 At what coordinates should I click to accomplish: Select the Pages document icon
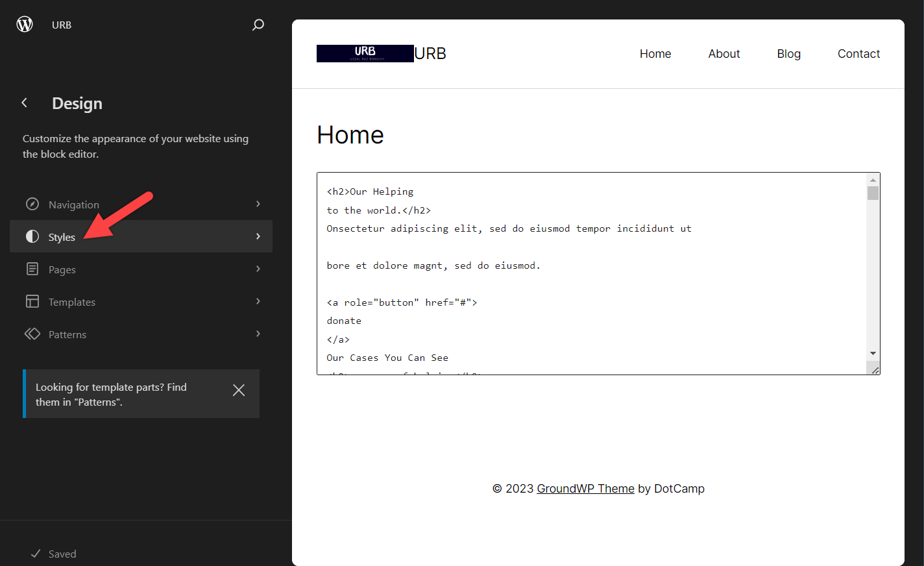point(32,269)
